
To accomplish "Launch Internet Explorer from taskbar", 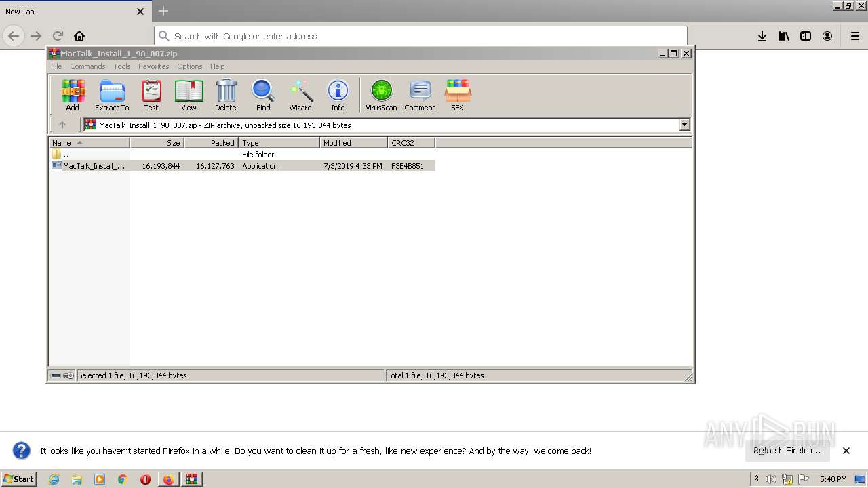I will click(x=54, y=479).
